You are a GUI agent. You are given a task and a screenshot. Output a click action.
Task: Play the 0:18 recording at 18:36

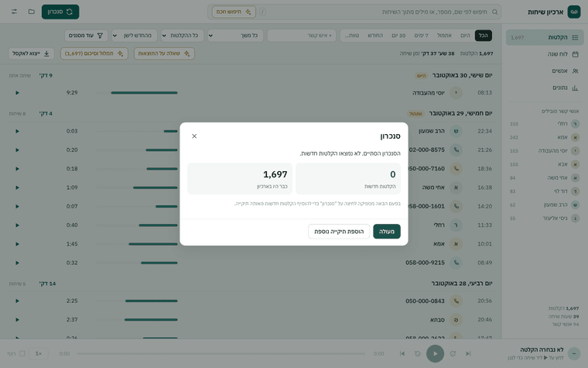point(17,169)
